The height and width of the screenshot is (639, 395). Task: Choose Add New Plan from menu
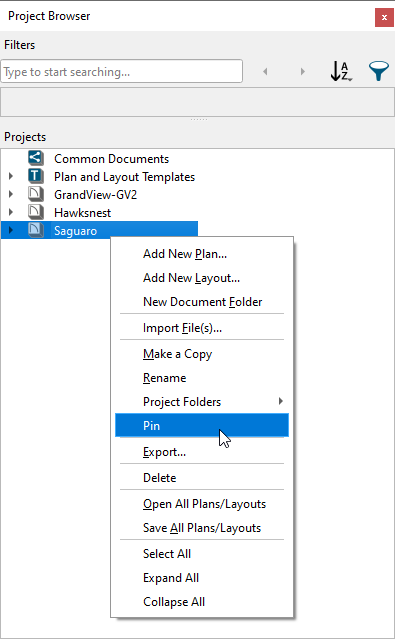(x=202, y=254)
